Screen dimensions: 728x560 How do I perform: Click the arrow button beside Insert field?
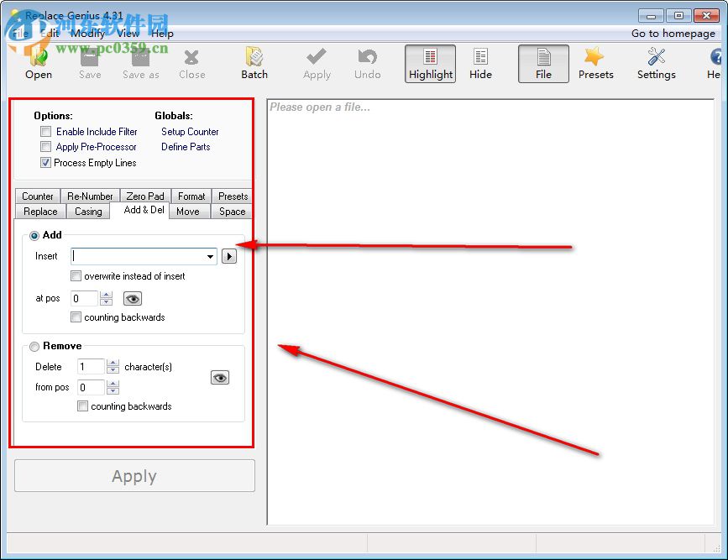[229, 256]
